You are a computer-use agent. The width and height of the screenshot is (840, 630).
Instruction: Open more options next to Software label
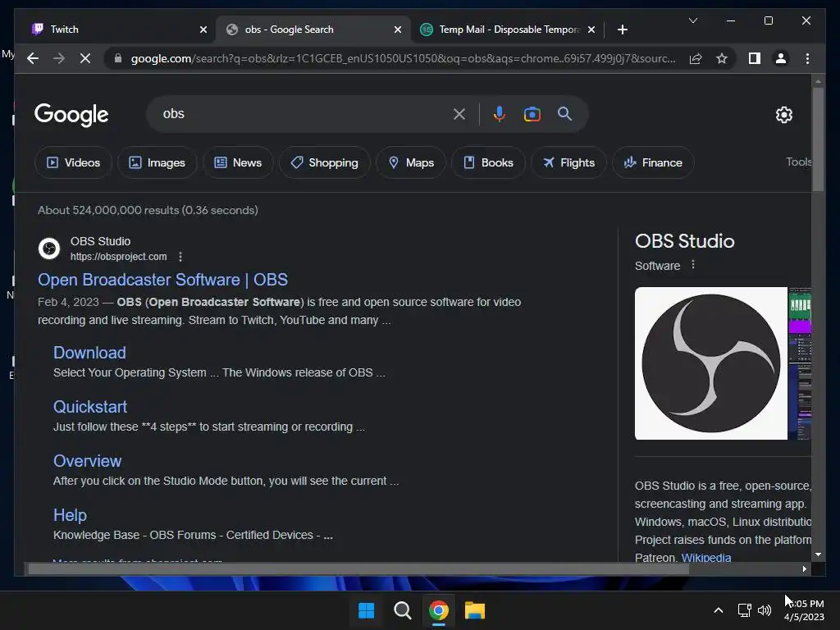(692, 265)
